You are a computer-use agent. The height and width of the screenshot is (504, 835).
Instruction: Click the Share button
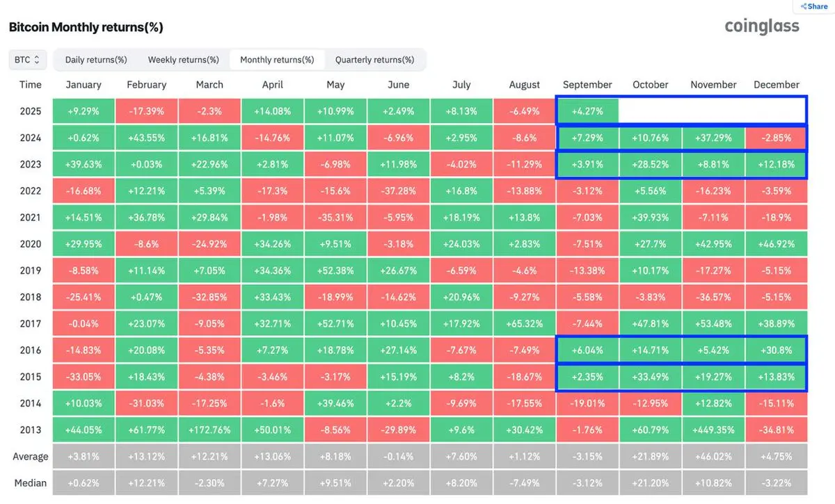(813, 6)
